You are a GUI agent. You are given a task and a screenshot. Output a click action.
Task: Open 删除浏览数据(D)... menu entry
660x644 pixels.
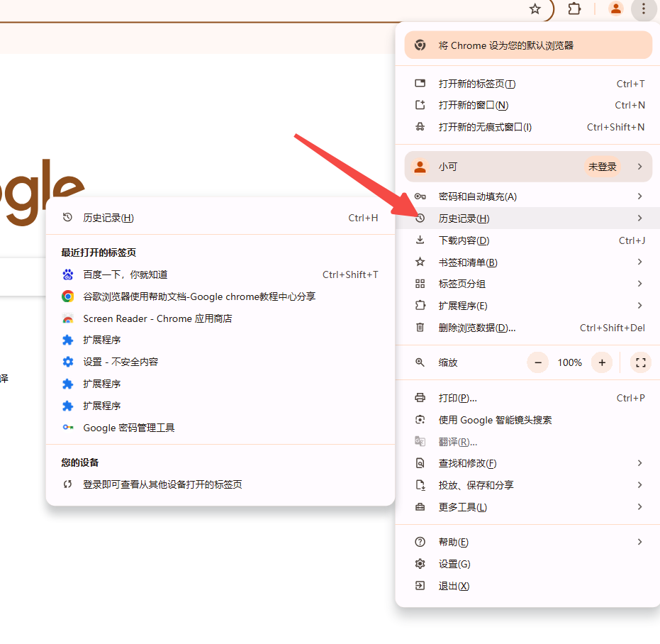(x=528, y=327)
